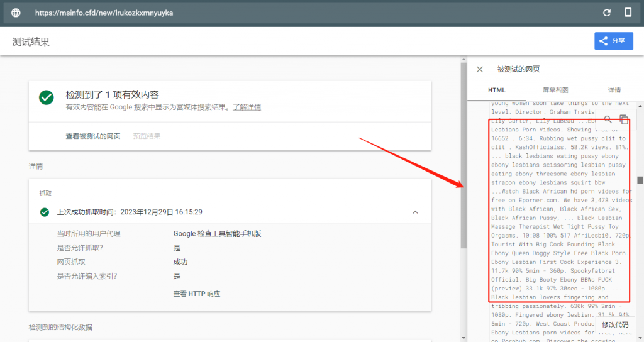Select text Google 检查工具智能手机版
The width and height of the screenshot is (644, 342).
point(217,234)
